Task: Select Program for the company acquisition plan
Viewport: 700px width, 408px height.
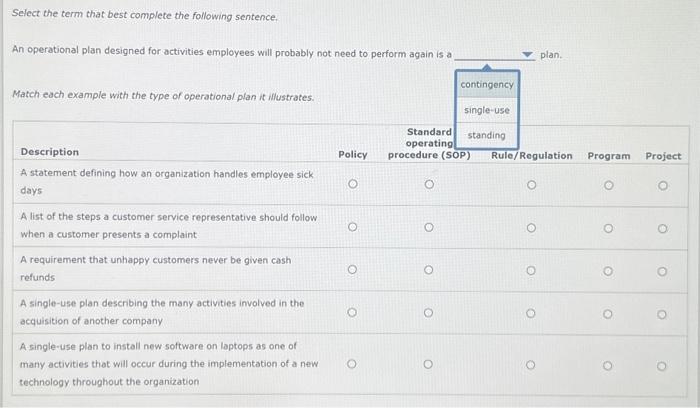Action: [x=608, y=313]
